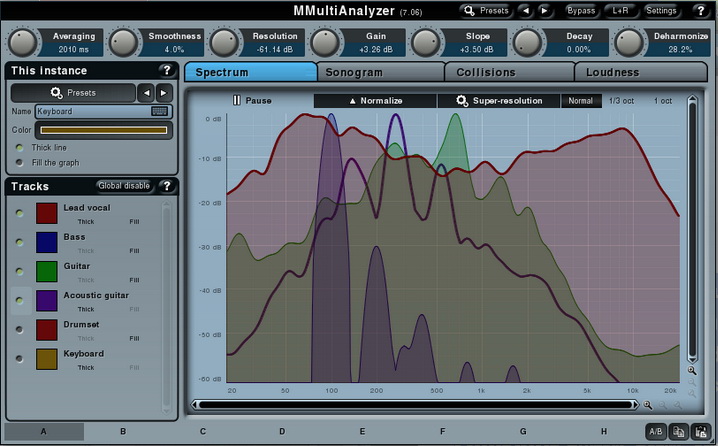Screen dimensions: 718x446
Task: Open help for Tracks panel
Action: (167, 186)
